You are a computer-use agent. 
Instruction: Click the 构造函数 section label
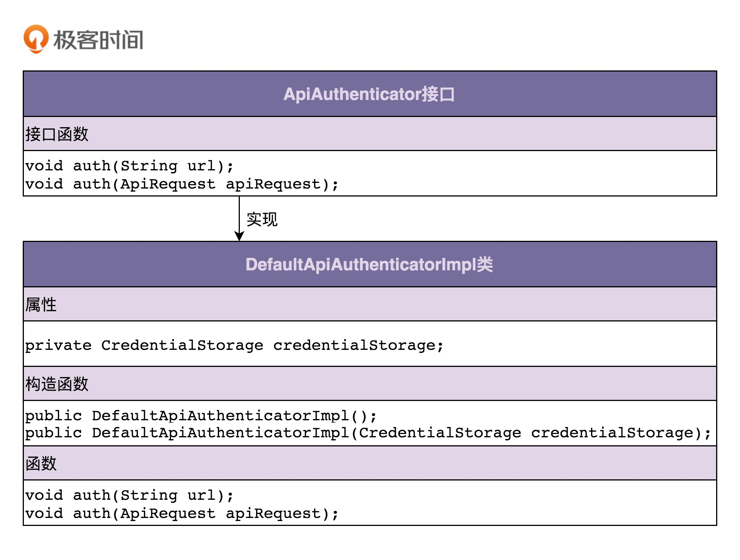tap(57, 384)
